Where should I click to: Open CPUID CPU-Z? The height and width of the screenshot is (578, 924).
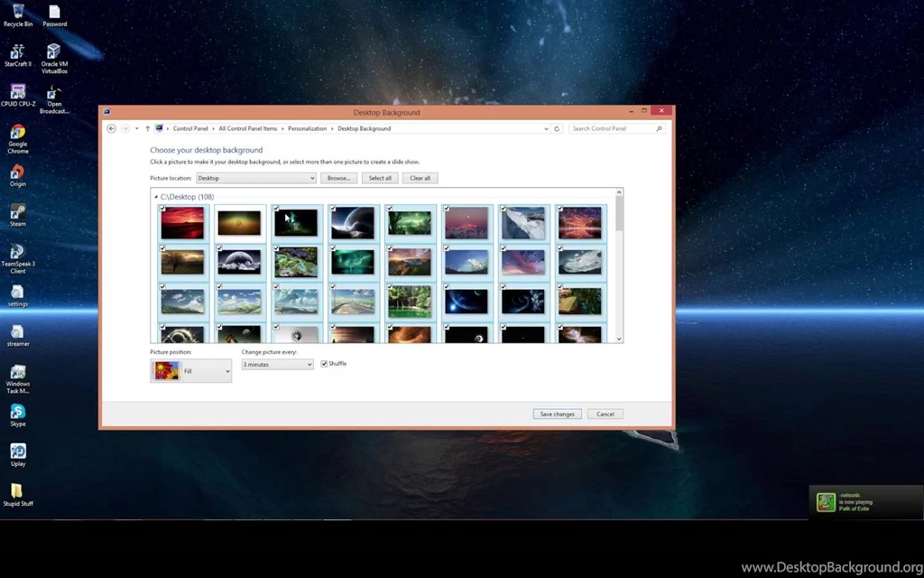[x=18, y=93]
